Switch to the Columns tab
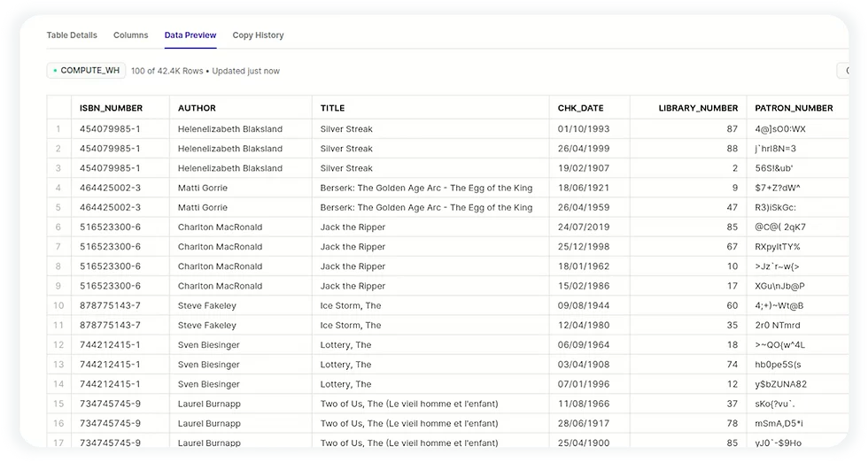 click(x=131, y=35)
